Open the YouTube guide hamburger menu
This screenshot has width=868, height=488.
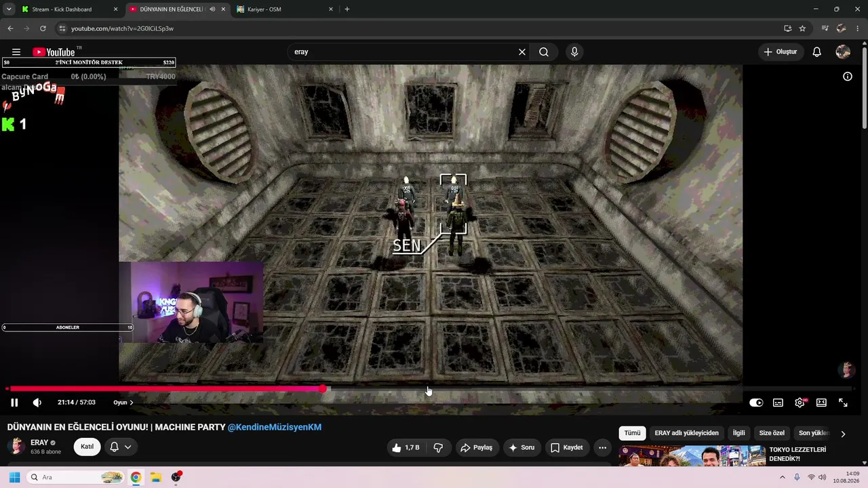point(16,52)
